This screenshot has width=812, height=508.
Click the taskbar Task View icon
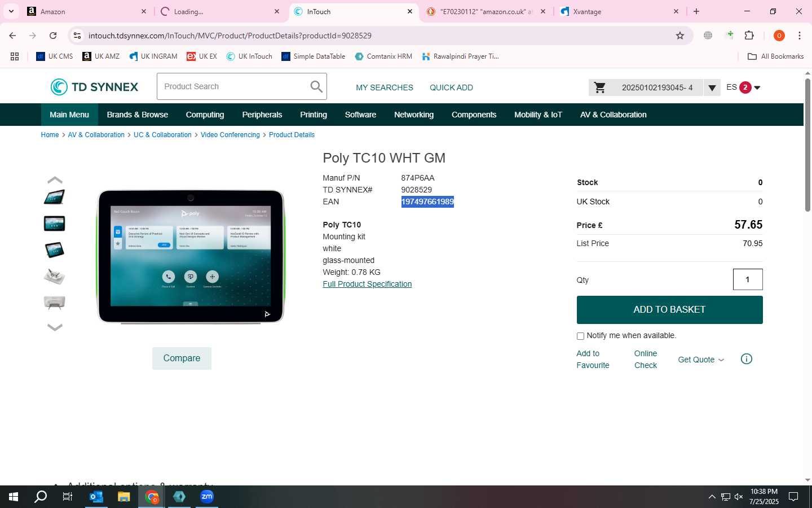point(68,497)
